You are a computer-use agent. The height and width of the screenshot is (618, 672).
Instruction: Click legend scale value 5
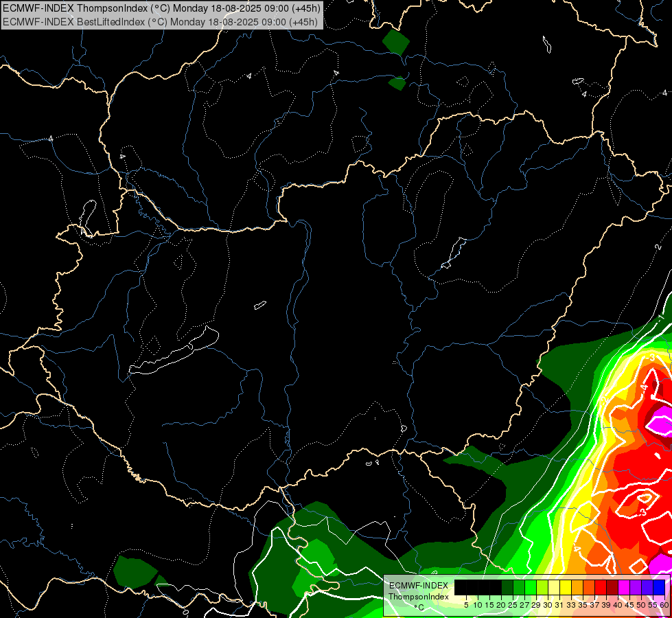pos(466,605)
